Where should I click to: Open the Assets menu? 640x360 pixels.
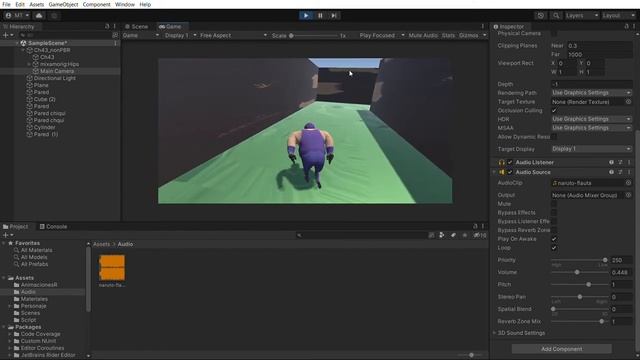37,4
